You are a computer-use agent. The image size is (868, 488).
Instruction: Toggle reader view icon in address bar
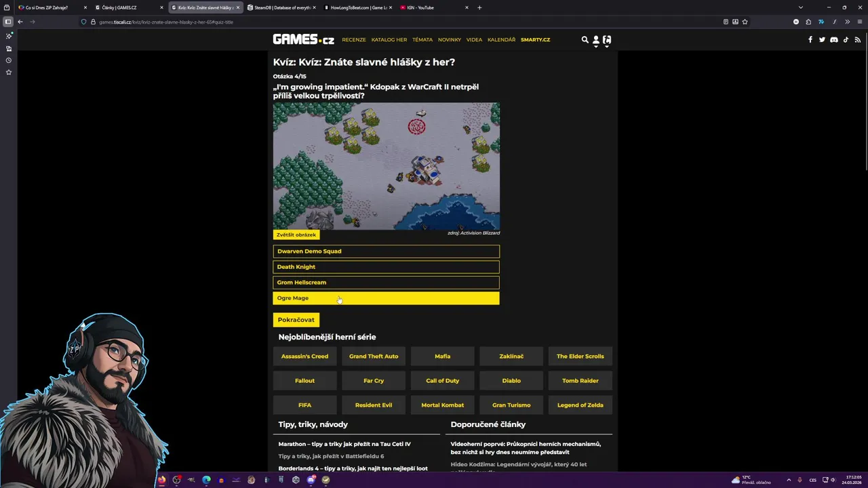[x=726, y=22]
